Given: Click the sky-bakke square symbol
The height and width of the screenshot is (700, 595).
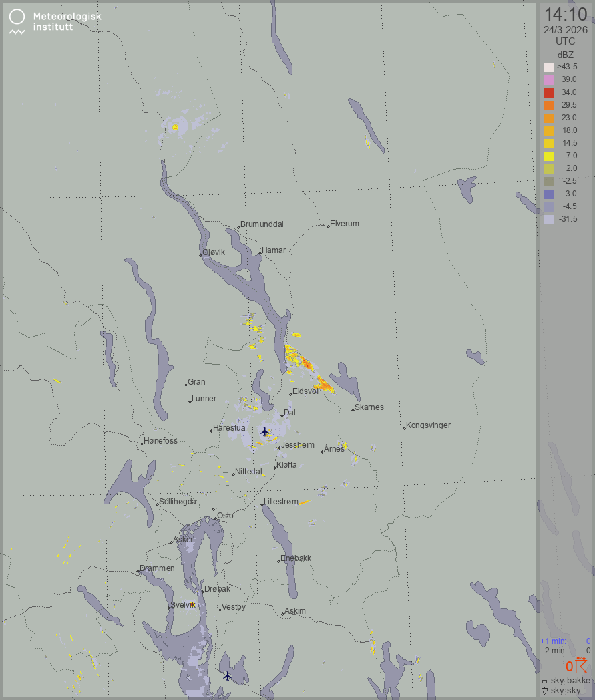Looking at the screenshot, I should pos(544,681).
